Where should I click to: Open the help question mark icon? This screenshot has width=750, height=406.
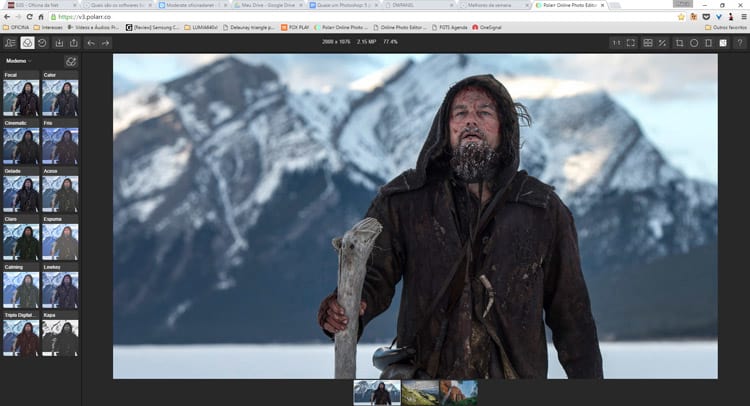pyautogui.click(x=740, y=43)
